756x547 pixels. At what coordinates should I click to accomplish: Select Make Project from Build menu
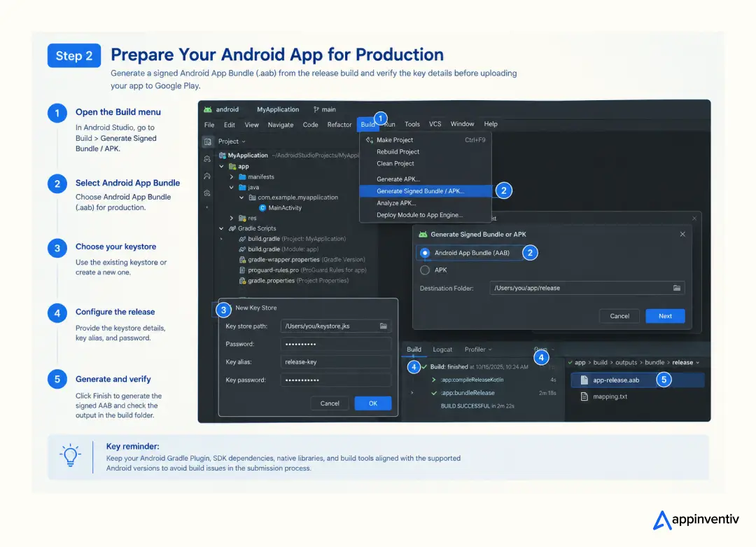(x=426, y=140)
